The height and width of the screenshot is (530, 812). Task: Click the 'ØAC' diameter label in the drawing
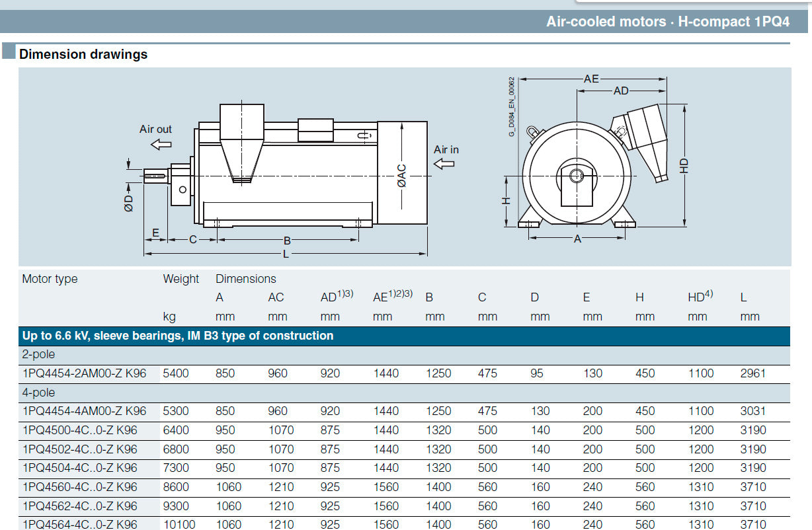(402, 176)
